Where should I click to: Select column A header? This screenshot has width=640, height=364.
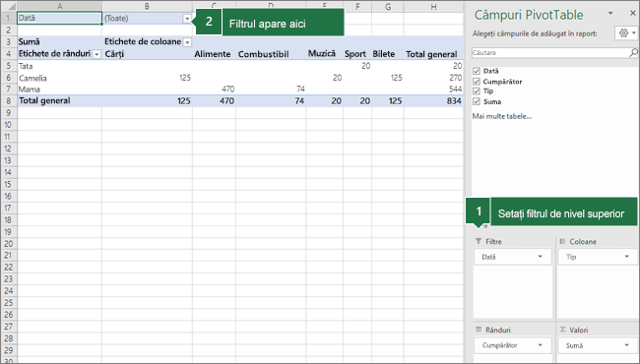(x=60, y=7)
